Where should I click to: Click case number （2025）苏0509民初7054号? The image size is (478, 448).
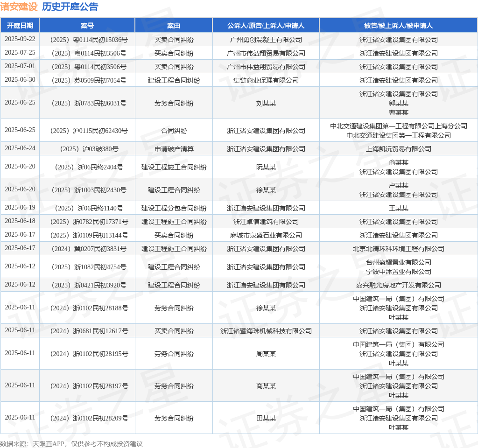point(87,80)
